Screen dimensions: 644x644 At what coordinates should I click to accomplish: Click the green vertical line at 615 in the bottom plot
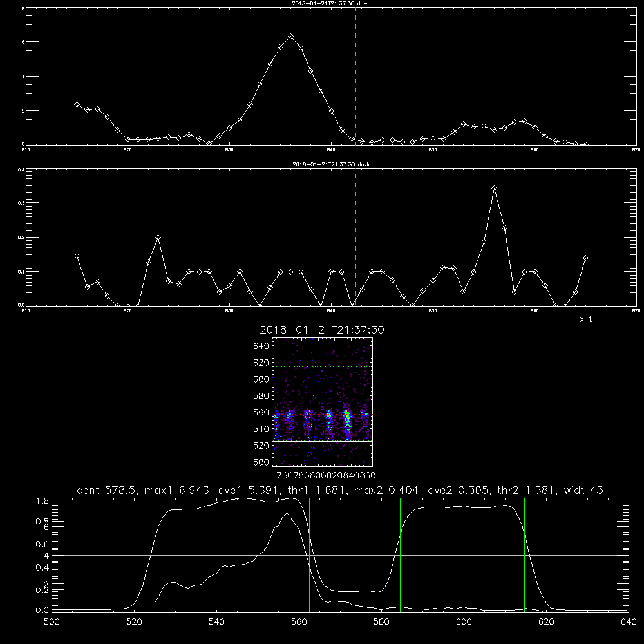[524, 555]
